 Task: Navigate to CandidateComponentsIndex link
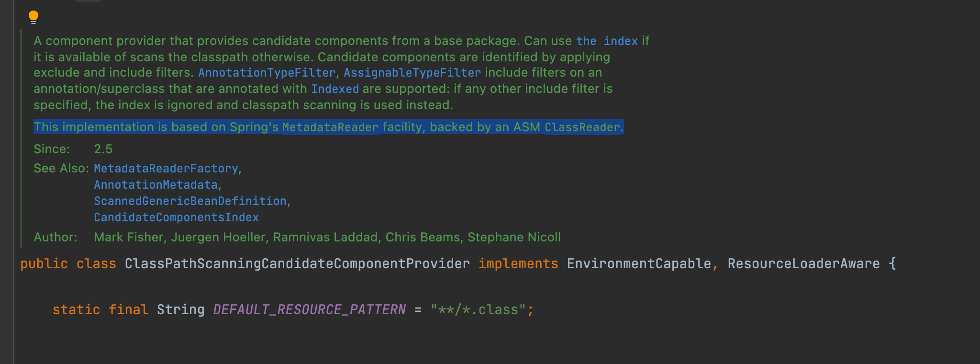coord(177,217)
